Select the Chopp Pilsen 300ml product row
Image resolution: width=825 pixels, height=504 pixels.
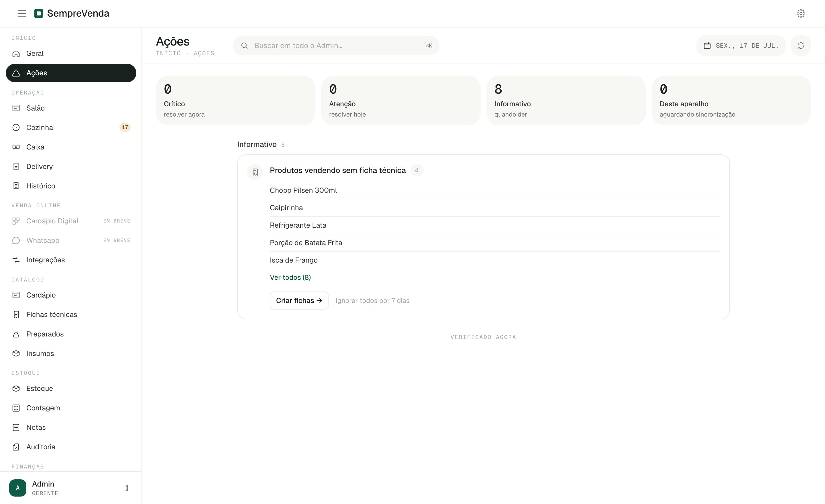tap(494, 190)
